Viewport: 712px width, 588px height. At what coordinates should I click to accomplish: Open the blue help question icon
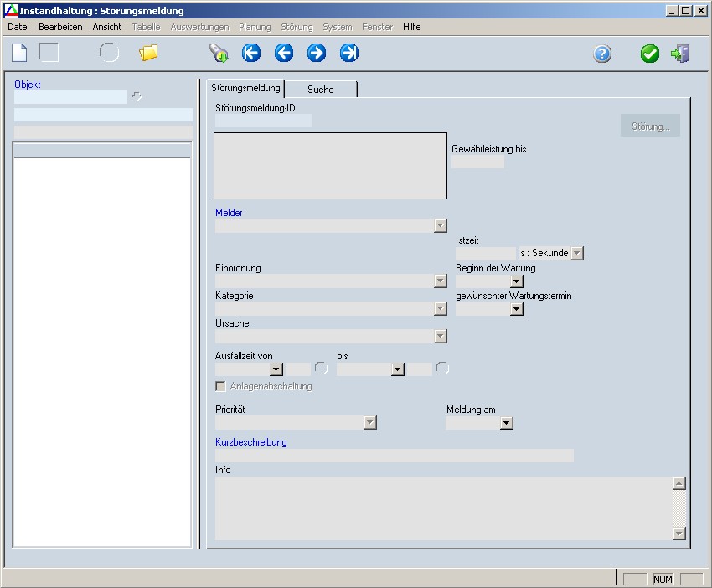pyautogui.click(x=602, y=54)
